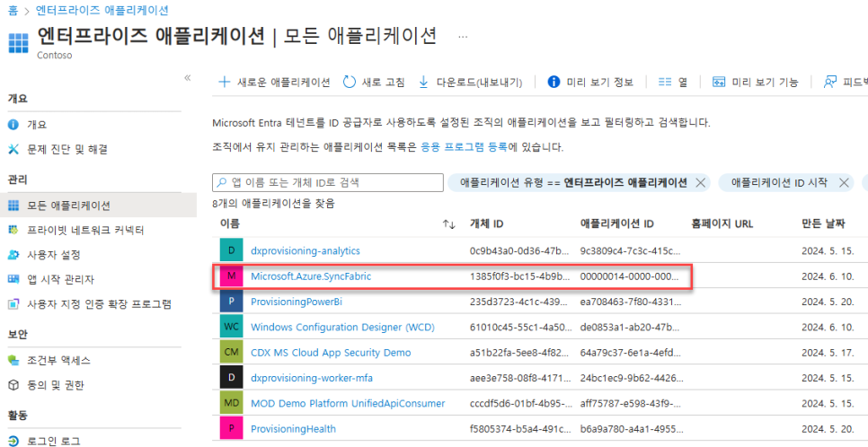This screenshot has height=447, width=868.
Task: Open the 엔터프라이즈 애플리케이션 breadcrumb link
Action: tap(103, 10)
